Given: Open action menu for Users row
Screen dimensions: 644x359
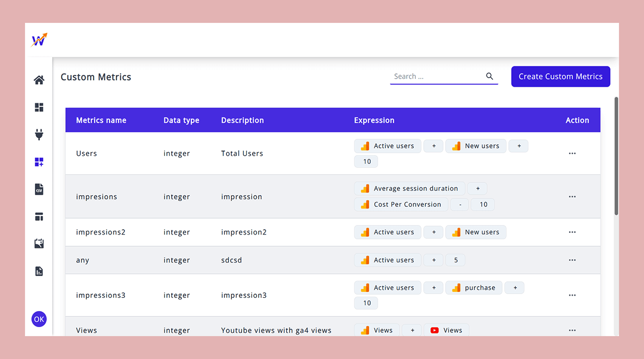Looking at the screenshot, I should [572, 153].
